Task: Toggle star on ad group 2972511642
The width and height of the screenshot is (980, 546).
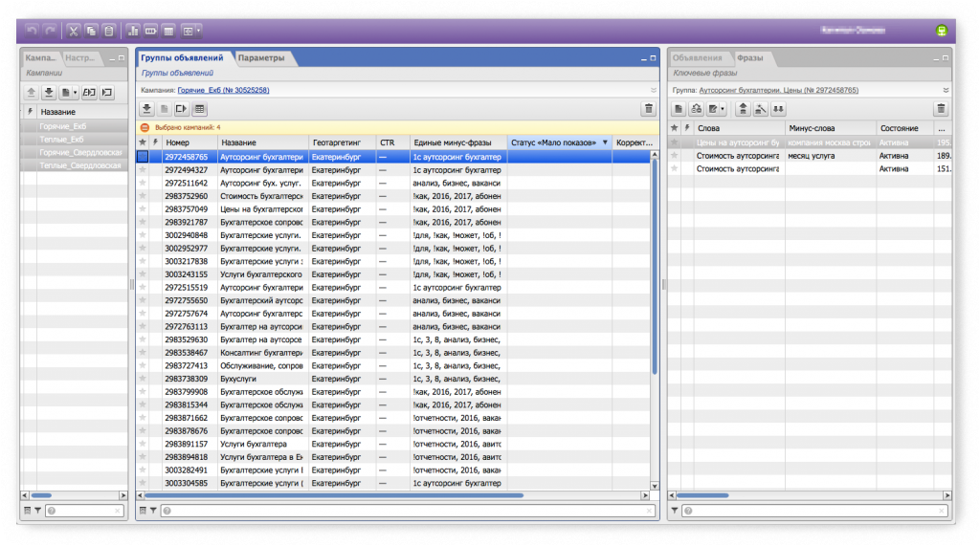Action: point(143,182)
